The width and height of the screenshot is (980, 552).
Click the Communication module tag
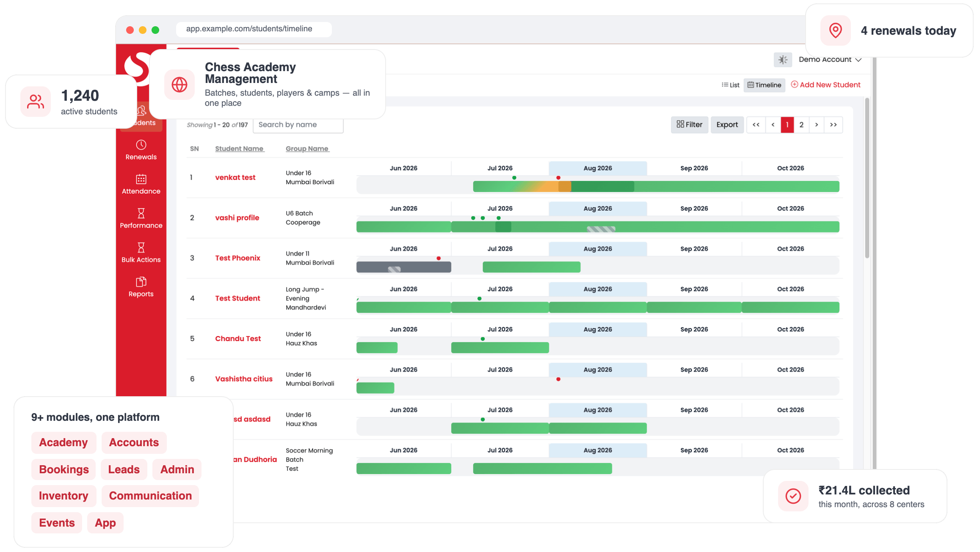[150, 496]
